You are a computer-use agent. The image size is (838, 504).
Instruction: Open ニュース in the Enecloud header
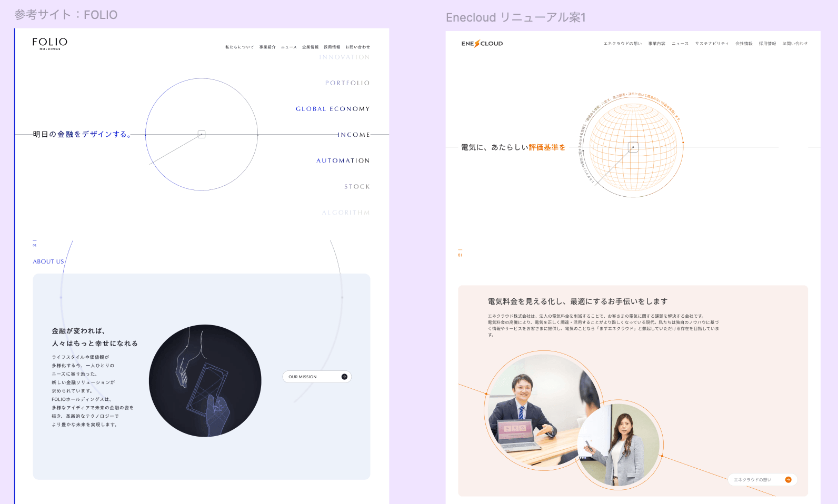[x=680, y=44]
